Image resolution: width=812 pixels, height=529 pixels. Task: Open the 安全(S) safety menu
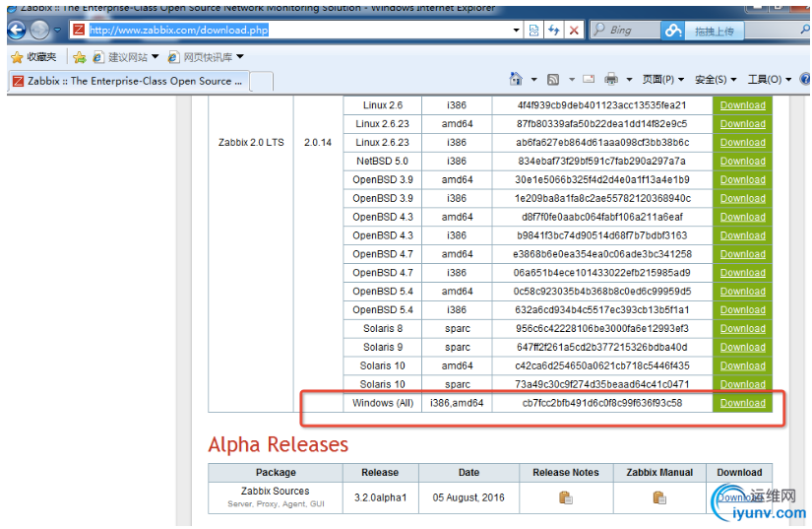pyautogui.click(x=716, y=79)
